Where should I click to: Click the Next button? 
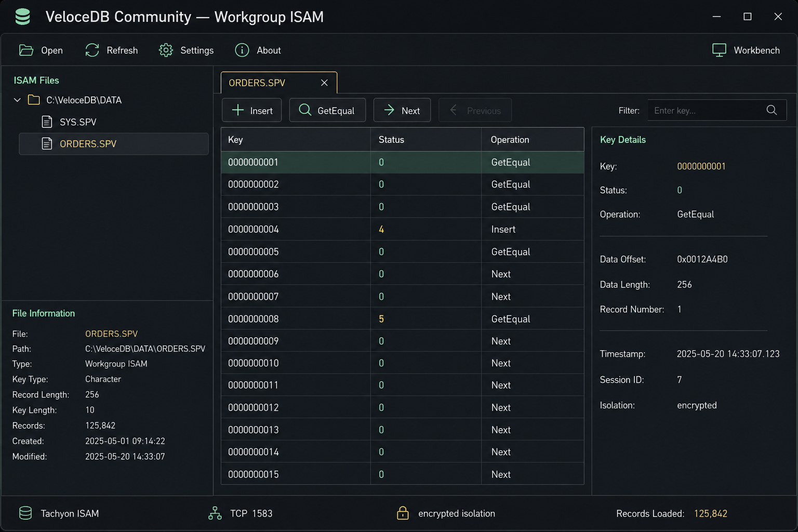(402, 110)
